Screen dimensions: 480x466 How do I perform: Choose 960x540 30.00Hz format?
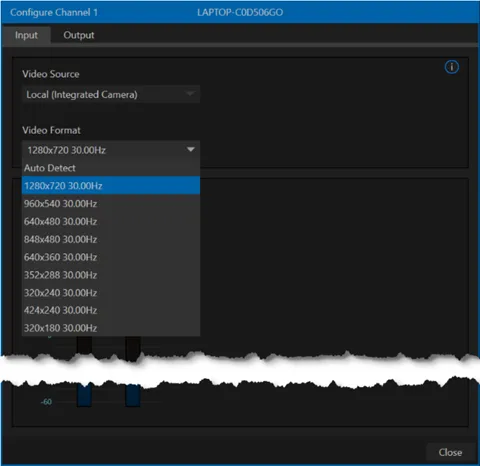tap(111, 203)
